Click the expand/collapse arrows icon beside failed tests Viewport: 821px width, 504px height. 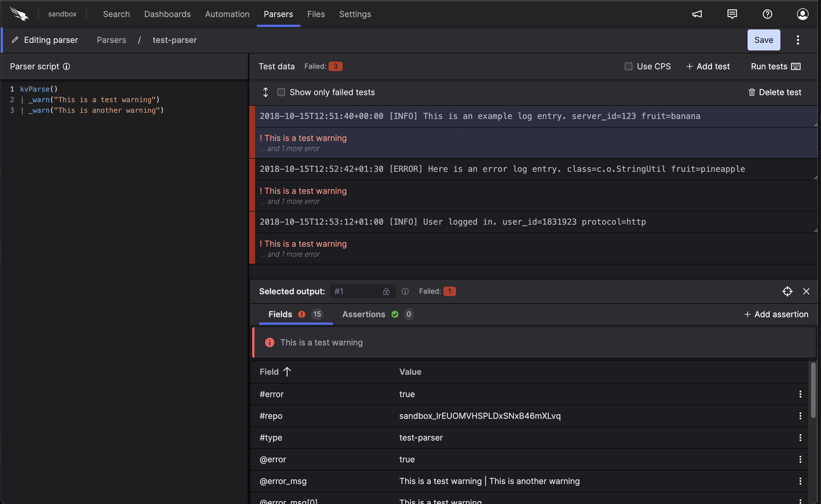click(265, 92)
